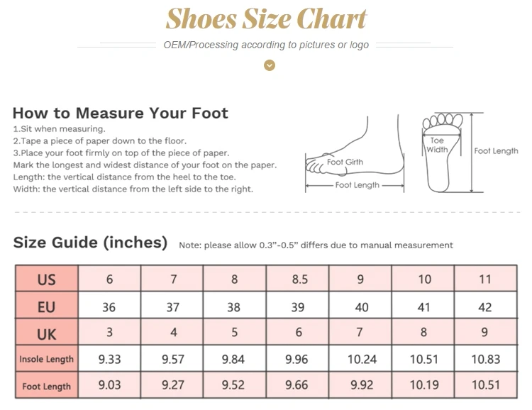Select the EU row header cell
The image size is (532, 410).
[46, 307]
